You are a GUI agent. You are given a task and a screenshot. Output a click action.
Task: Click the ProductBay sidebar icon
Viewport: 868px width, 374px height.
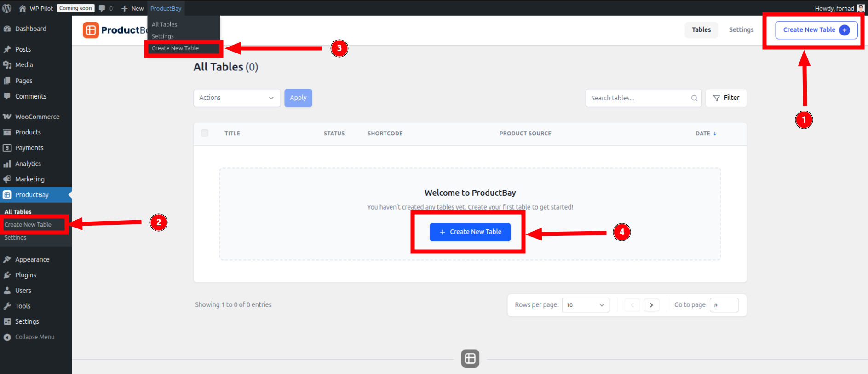[x=7, y=195]
